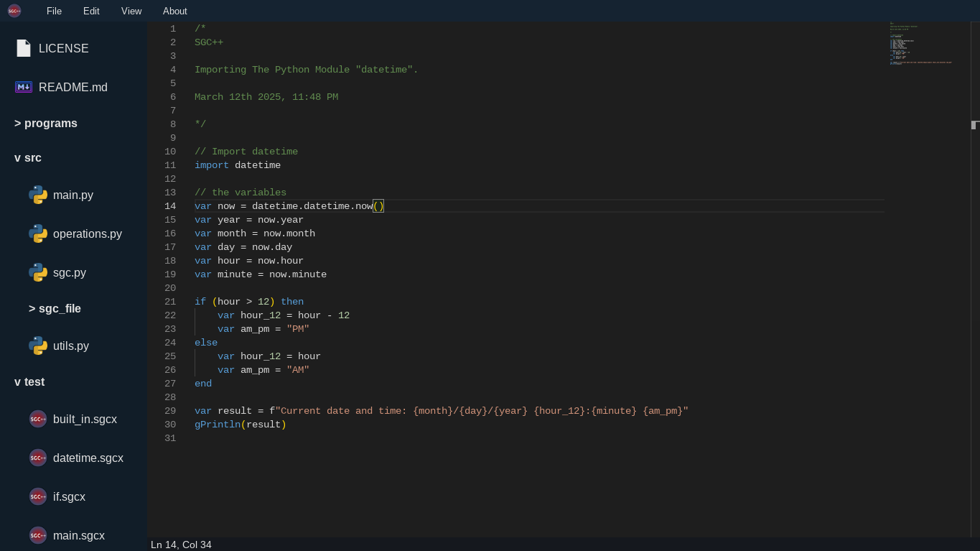
Task: Click the LICENSE file document icon
Action: tap(24, 48)
